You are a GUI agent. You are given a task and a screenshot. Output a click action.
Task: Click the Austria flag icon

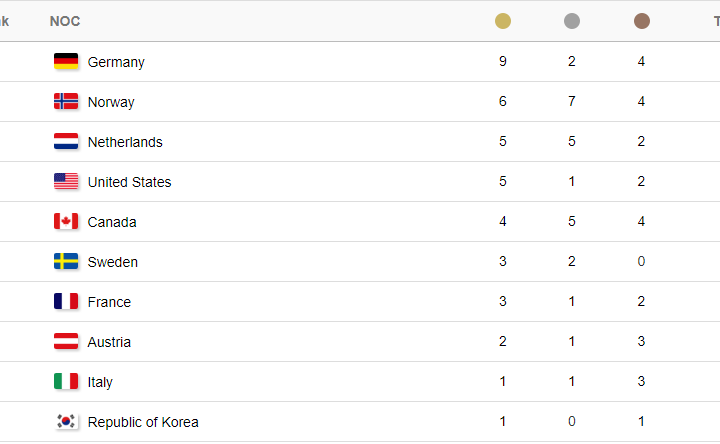[x=66, y=341]
